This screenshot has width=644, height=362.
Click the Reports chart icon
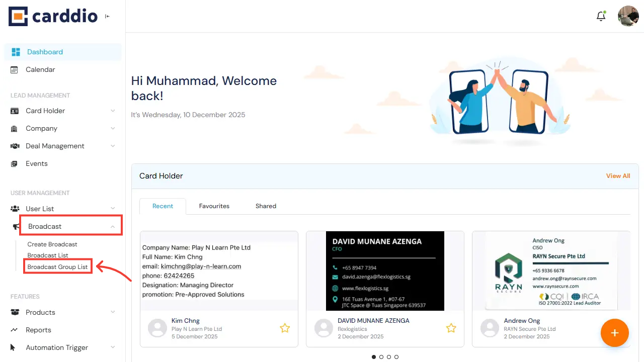15,330
